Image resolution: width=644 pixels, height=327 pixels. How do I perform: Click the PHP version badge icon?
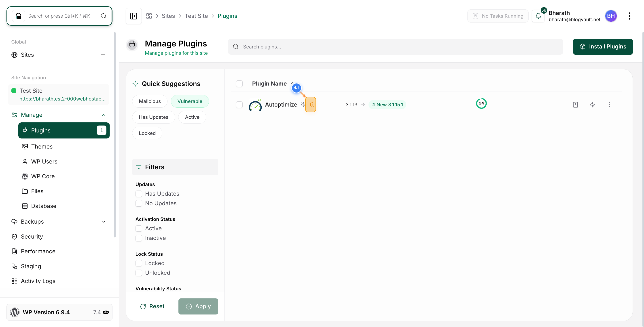tap(106, 312)
